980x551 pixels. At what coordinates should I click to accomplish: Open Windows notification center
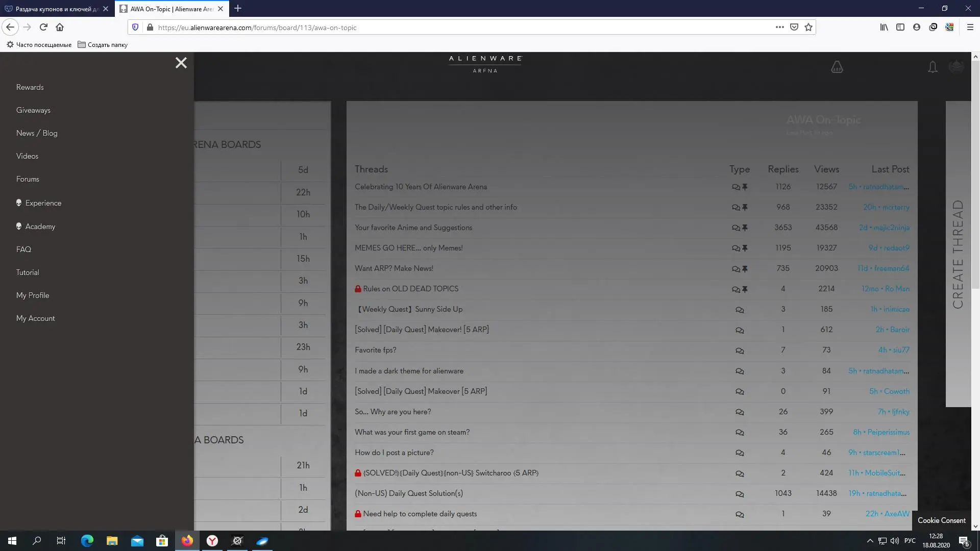[964, 541]
